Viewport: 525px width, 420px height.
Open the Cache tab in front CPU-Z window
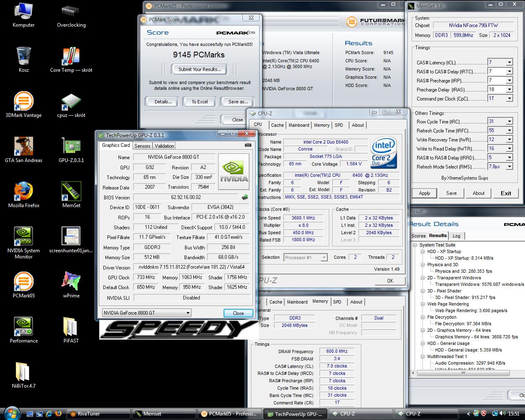tap(277, 125)
